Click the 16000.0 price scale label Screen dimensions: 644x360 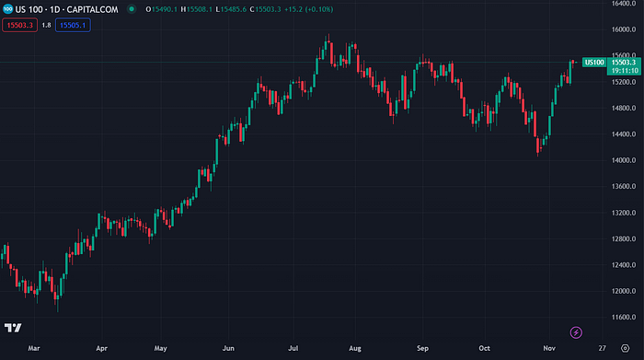(x=624, y=29)
